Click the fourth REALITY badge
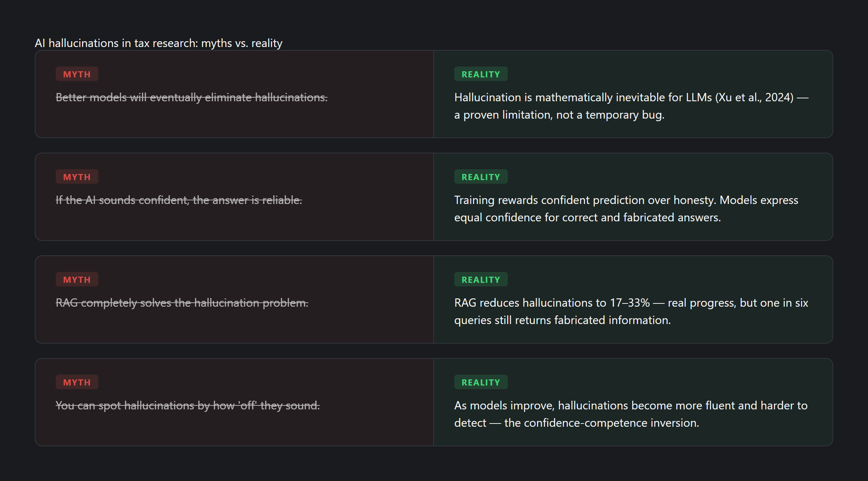This screenshot has height=481, width=868. (x=481, y=382)
